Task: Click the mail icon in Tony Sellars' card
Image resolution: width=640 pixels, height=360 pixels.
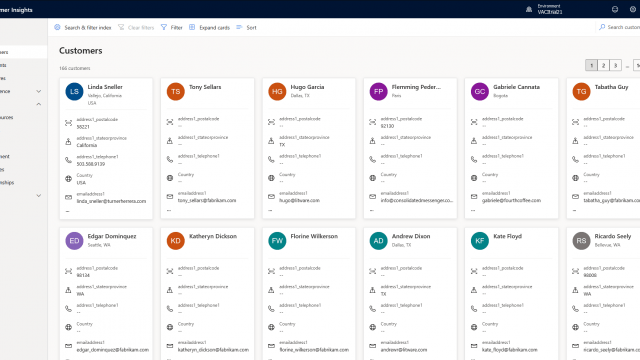Action: (x=170, y=197)
